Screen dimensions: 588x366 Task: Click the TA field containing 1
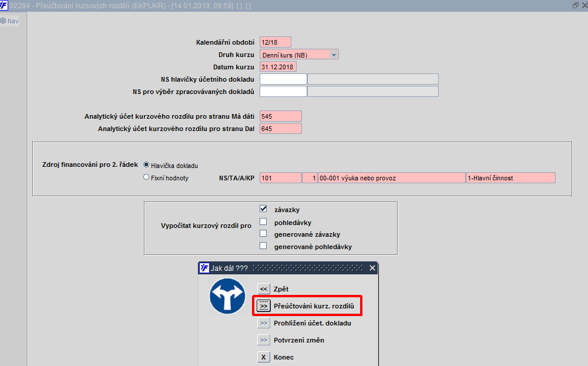click(310, 178)
